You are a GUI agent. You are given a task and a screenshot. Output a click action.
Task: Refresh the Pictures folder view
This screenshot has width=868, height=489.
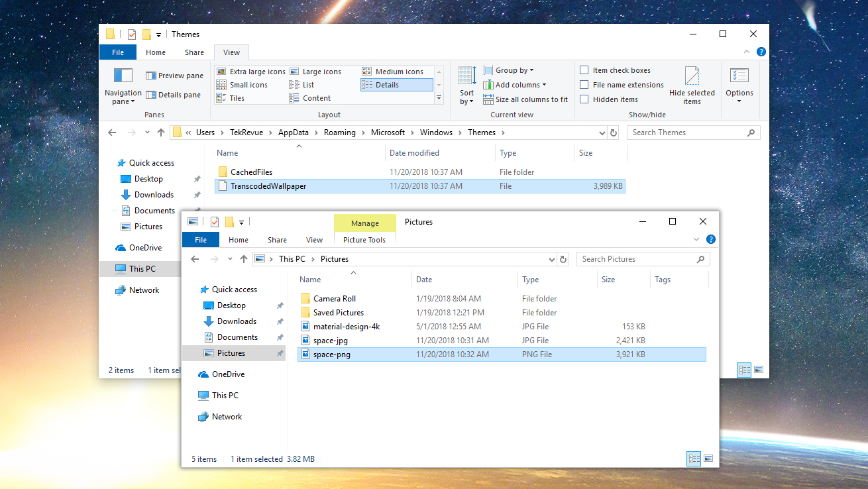point(563,259)
